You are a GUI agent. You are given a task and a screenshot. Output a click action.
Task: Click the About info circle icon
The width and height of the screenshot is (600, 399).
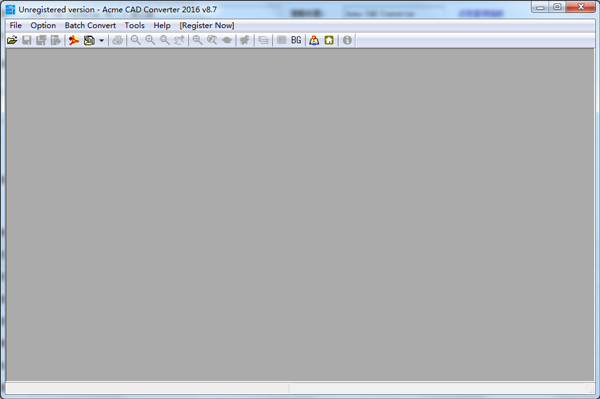click(347, 40)
